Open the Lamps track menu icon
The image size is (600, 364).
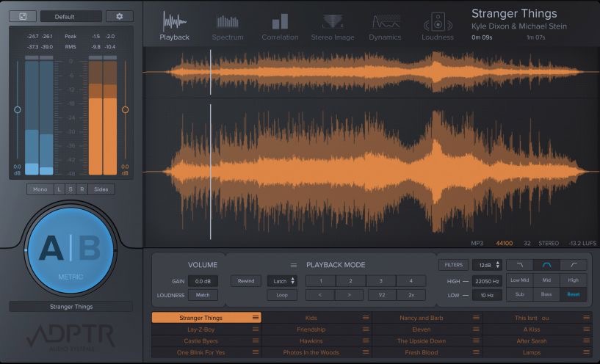[586, 352]
